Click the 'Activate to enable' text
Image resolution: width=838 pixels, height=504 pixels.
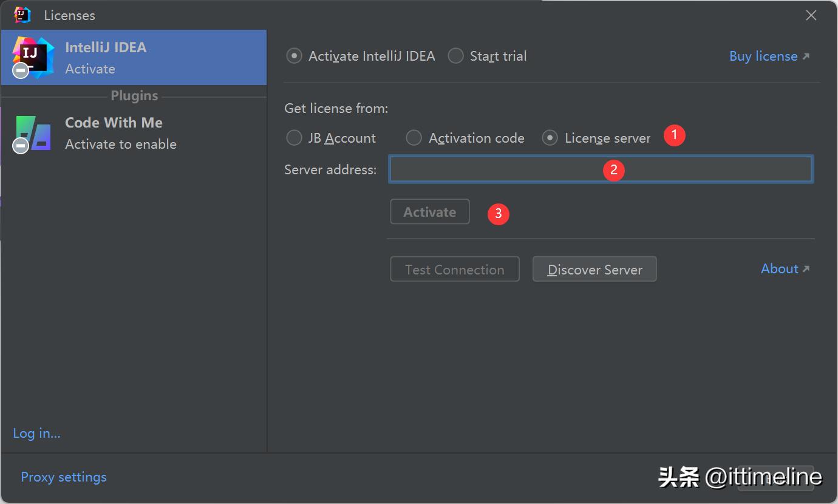click(121, 144)
